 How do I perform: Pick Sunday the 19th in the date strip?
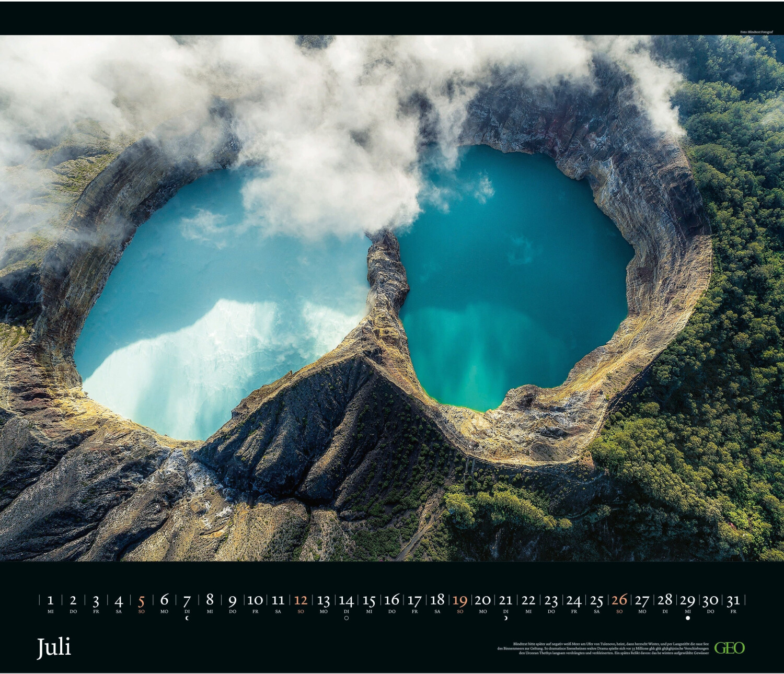[x=460, y=601]
